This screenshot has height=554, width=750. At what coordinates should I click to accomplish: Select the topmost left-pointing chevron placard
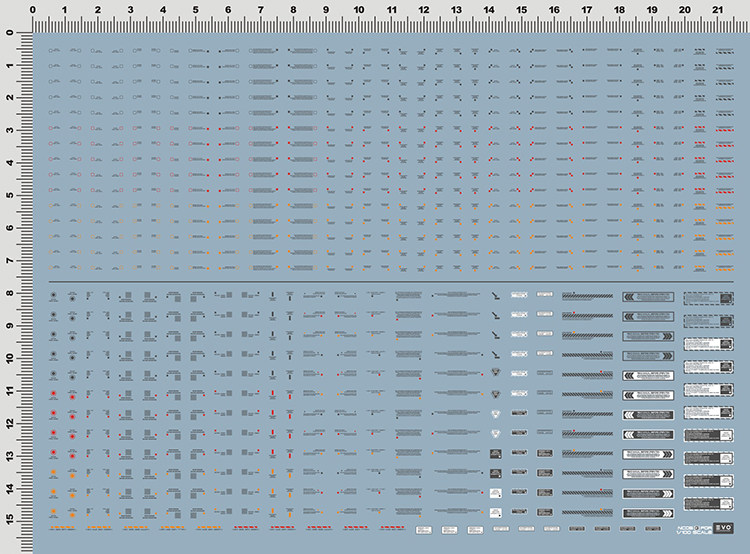point(648,297)
